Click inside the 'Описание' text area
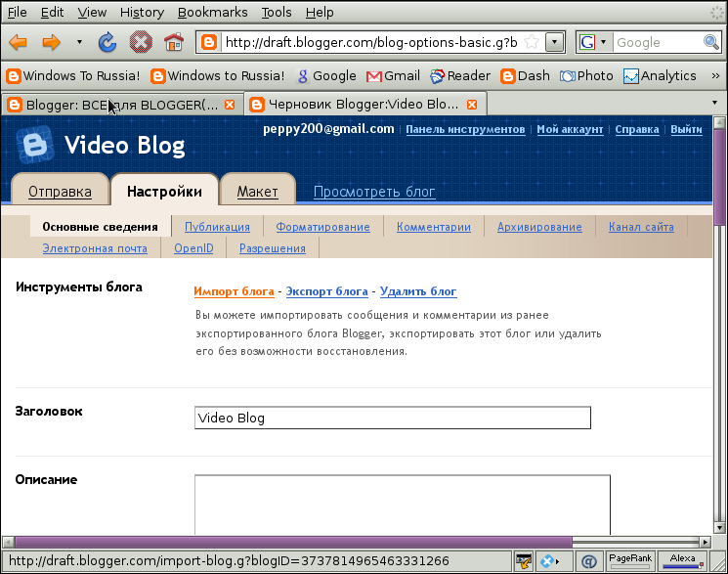Image resolution: width=728 pixels, height=574 pixels. point(402,505)
